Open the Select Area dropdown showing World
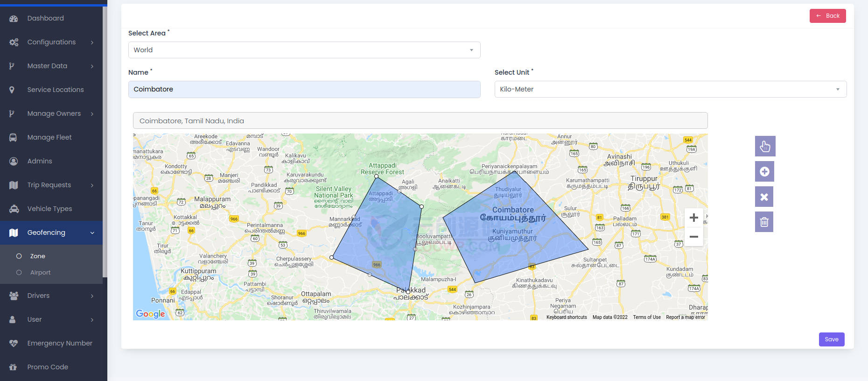This screenshot has width=868, height=381. tap(304, 50)
